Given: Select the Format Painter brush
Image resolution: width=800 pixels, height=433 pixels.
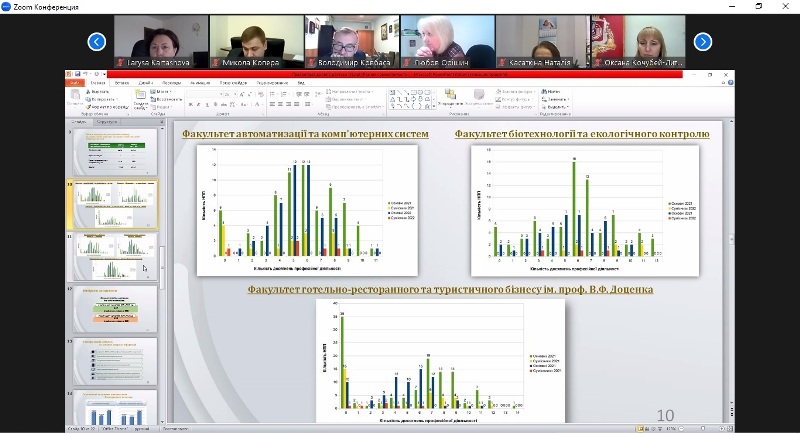Looking at the screenshot, I should (108, 107).
